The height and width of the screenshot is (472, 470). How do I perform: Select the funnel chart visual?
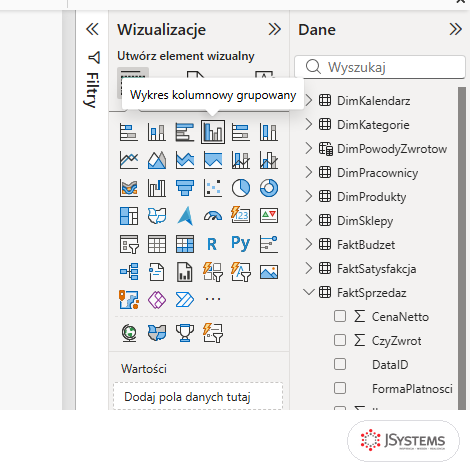tap(185, 188)
